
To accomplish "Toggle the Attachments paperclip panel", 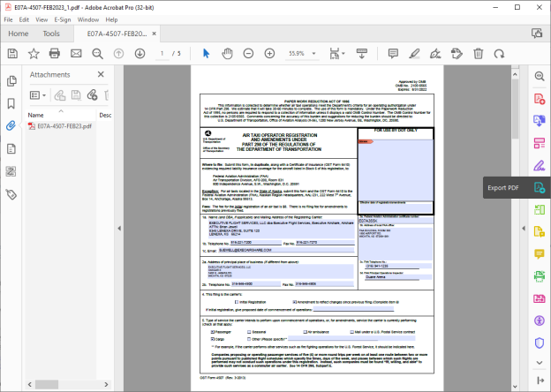I will (11, 125).
